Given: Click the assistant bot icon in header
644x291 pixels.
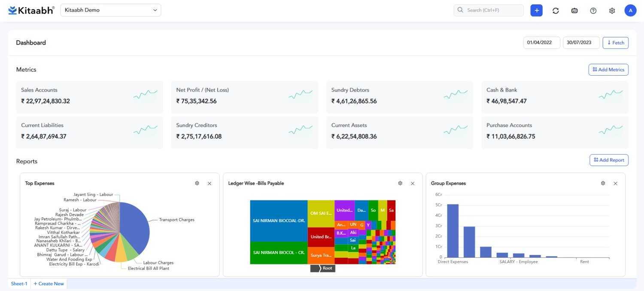Looking at the screenshot, I should (x=574, y=11).
